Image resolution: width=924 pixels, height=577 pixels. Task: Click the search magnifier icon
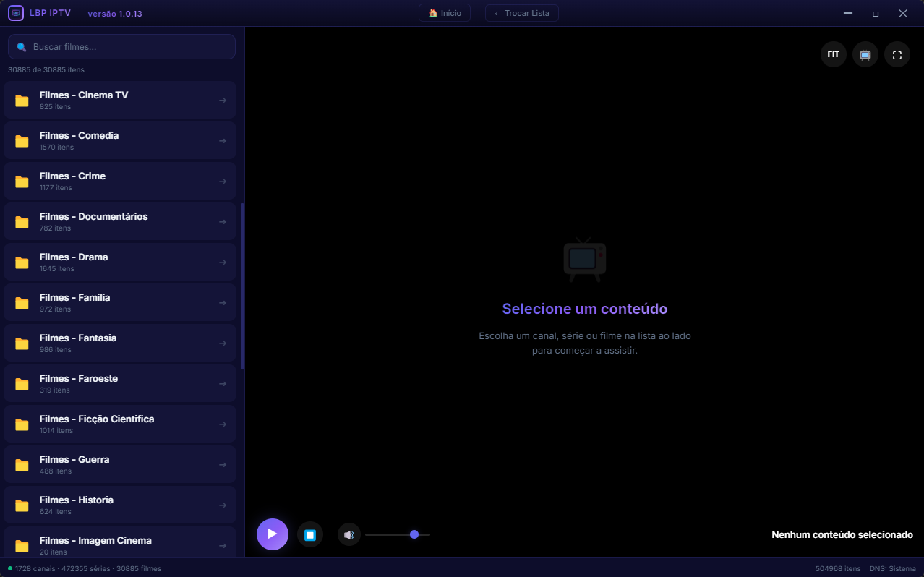coord(22,47)
